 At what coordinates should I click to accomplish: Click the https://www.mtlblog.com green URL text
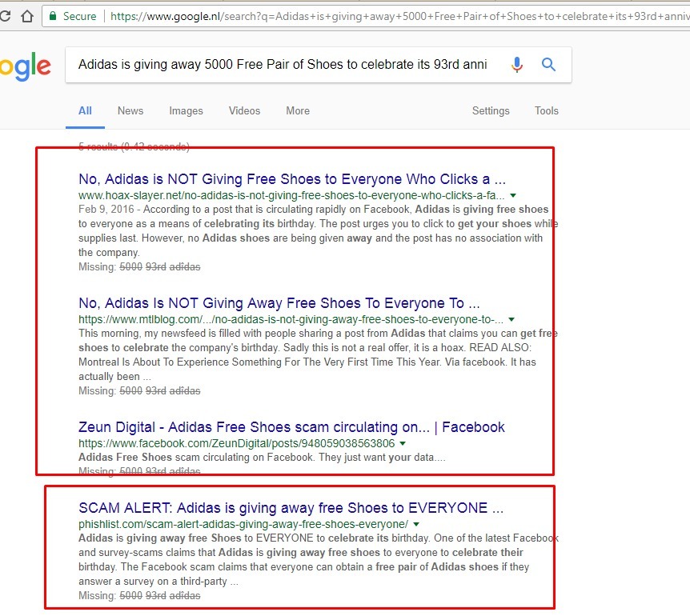pyautogui.click(x=291, y=320)
